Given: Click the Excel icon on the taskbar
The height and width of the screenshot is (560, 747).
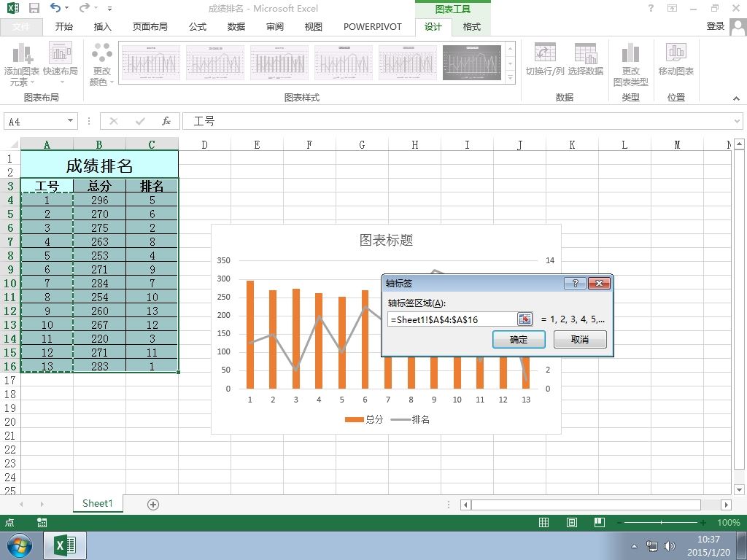Looking at the screenshot, I should (x=65, y=545).
